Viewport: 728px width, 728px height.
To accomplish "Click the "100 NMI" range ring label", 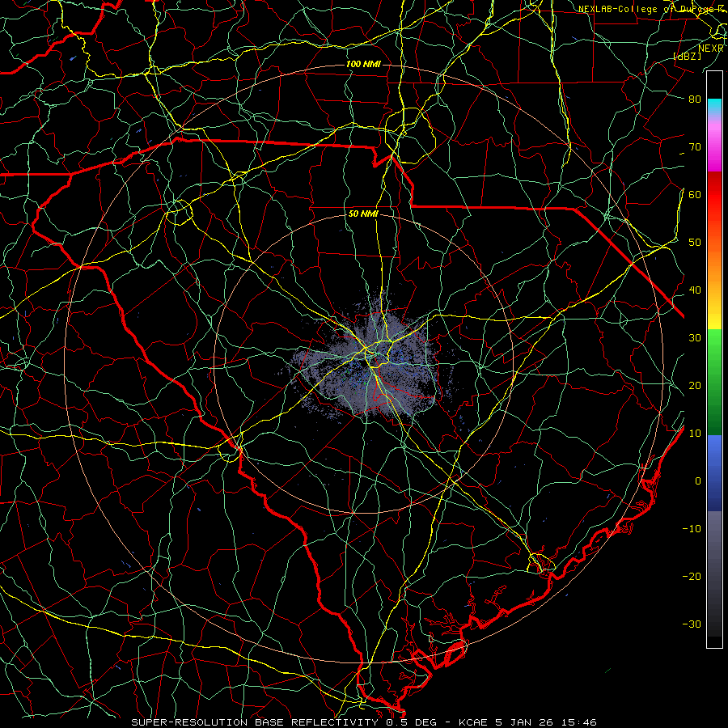I will point(363,64).
